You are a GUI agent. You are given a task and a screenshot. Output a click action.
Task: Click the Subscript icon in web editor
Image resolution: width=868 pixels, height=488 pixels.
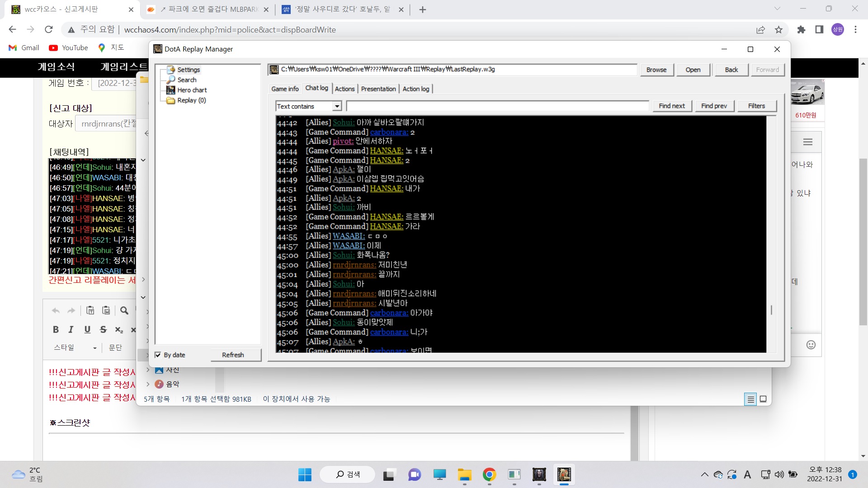[119, 329]
